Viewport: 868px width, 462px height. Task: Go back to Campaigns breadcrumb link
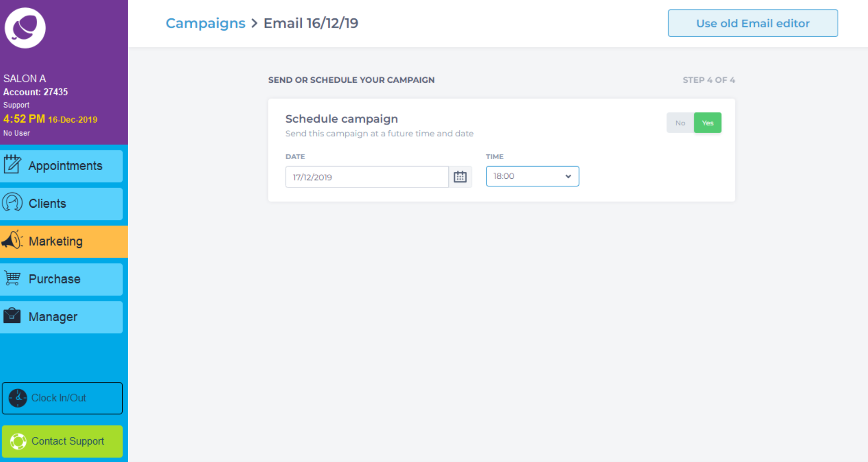(x=206, y=23)
